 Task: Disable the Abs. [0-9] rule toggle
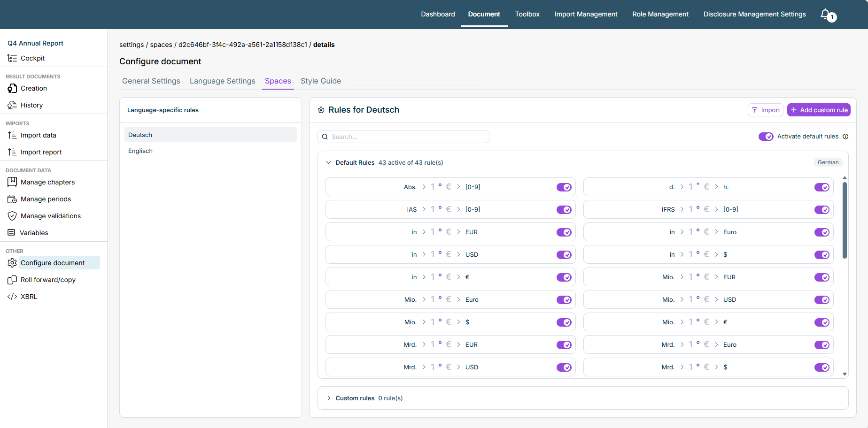pos(564,187)
